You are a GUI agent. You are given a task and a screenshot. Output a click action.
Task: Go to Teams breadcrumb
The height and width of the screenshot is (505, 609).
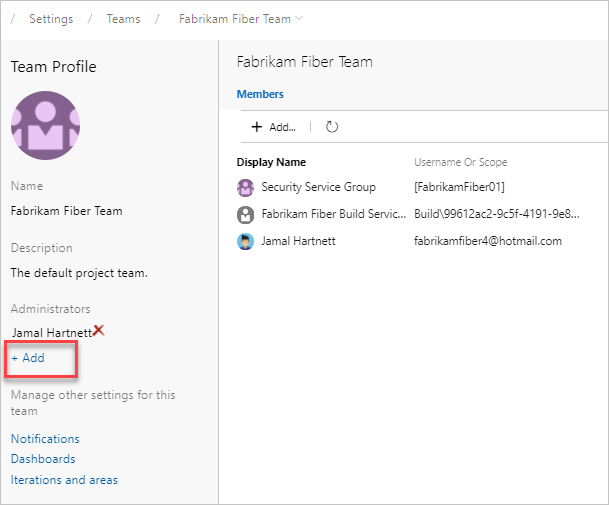pos(124,19)
